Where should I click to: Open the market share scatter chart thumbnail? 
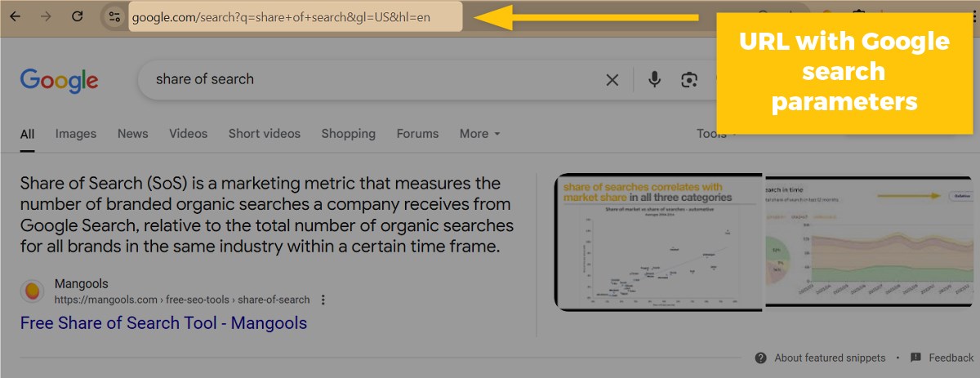(658, 242)
